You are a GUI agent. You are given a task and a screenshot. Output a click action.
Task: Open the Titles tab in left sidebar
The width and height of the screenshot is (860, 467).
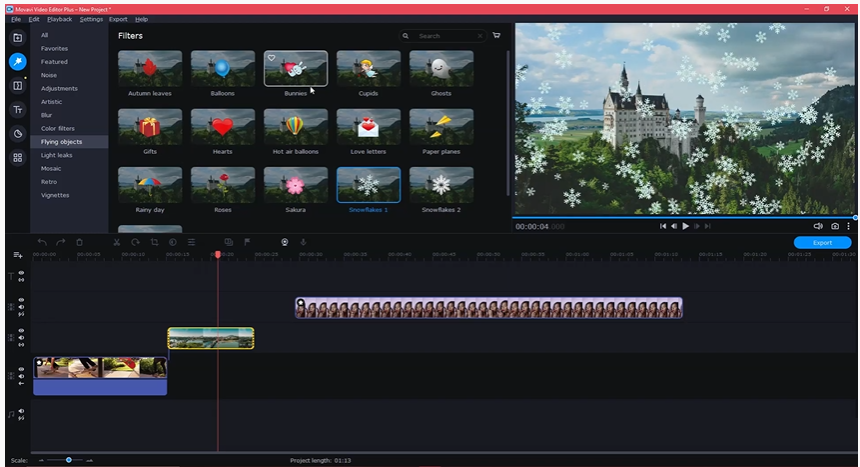coord(17,110)
